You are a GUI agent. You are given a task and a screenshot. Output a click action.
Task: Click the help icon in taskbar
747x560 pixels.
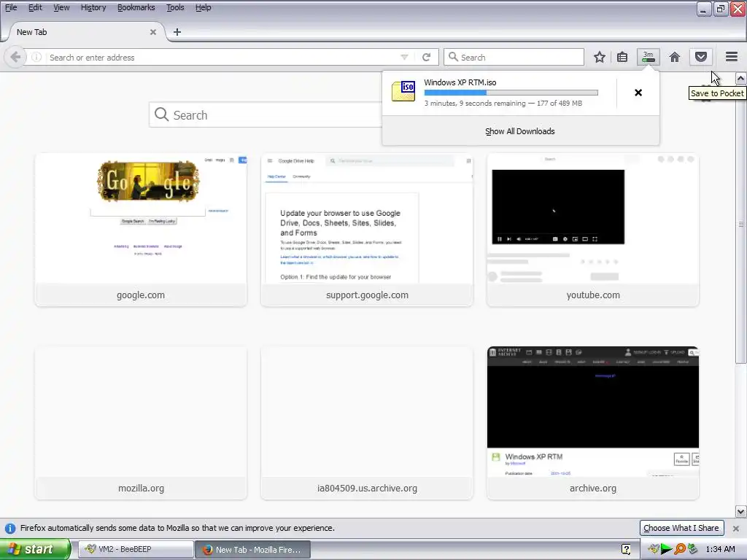(x=626, y=550)
